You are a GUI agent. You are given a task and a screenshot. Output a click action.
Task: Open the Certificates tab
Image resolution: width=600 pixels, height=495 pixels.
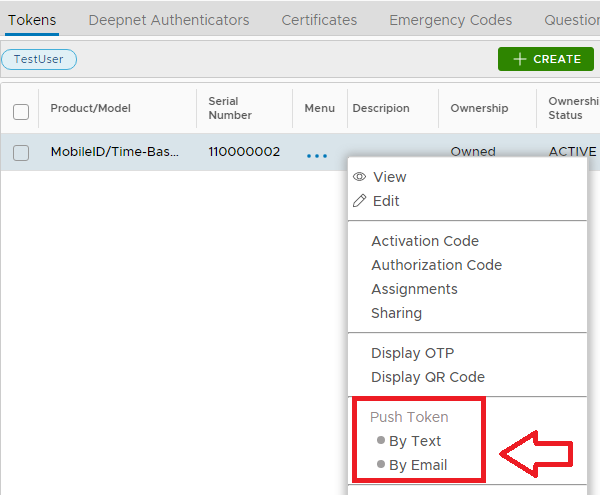pyautogui.click(x=319, y=20)
